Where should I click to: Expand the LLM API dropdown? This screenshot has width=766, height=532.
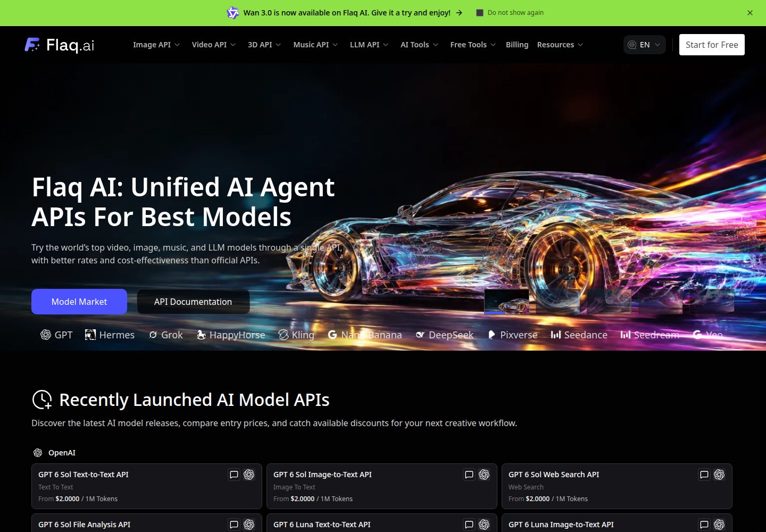point(369,45)
